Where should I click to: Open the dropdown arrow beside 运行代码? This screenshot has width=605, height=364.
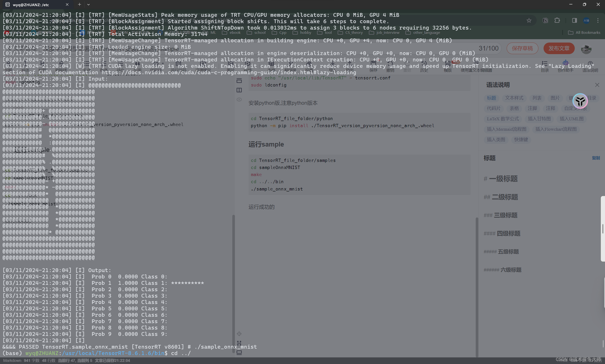(163, 64)
